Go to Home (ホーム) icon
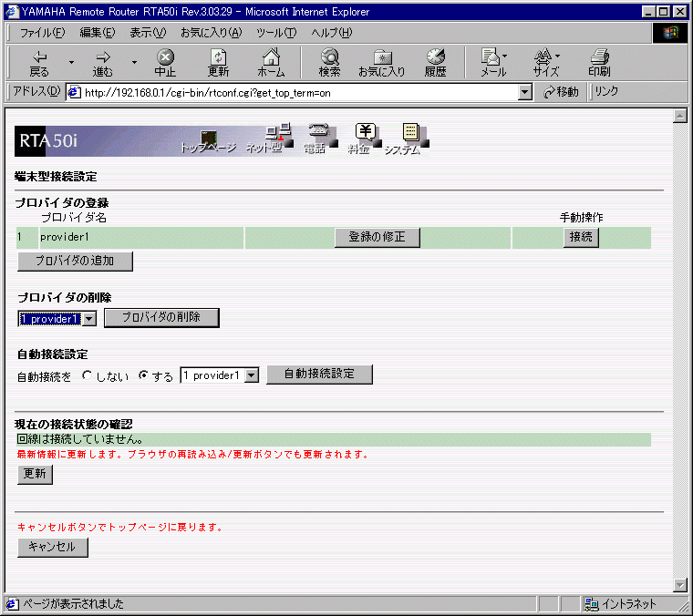 [271, 63]
